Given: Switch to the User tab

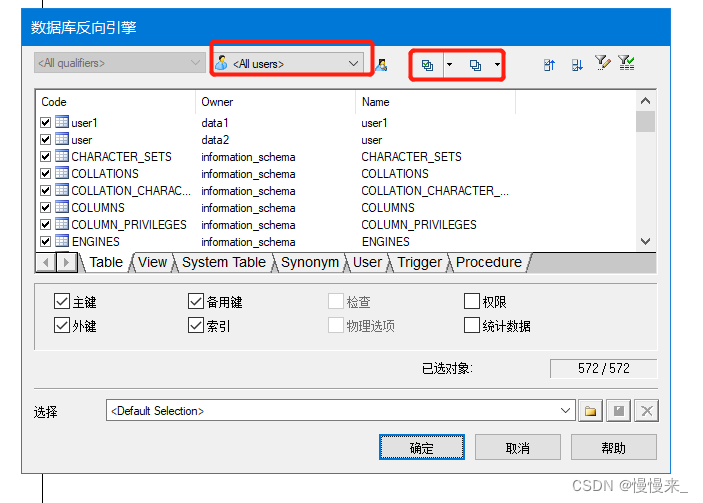Looking at the screenshot, I should click(x=367, y=262).
